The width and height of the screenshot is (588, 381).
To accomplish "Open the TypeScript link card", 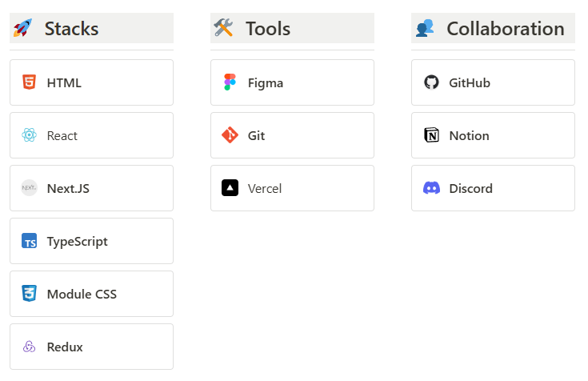I will [x=91, y=241].
